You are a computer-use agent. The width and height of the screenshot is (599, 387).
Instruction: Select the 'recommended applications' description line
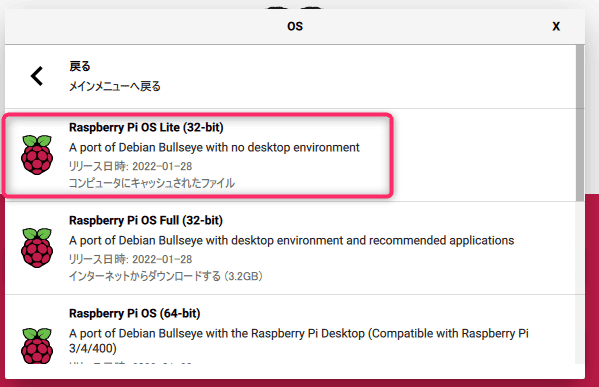coord(291,240)
